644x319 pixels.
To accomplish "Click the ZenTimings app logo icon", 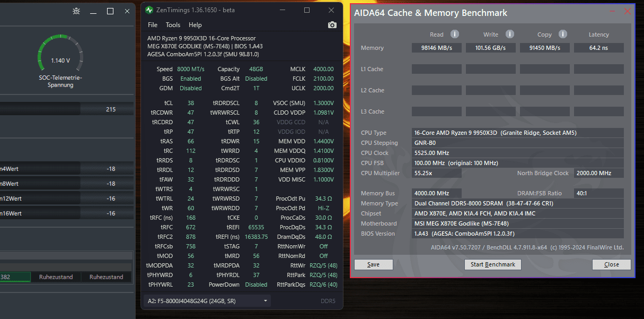I will tap(149, 10).
